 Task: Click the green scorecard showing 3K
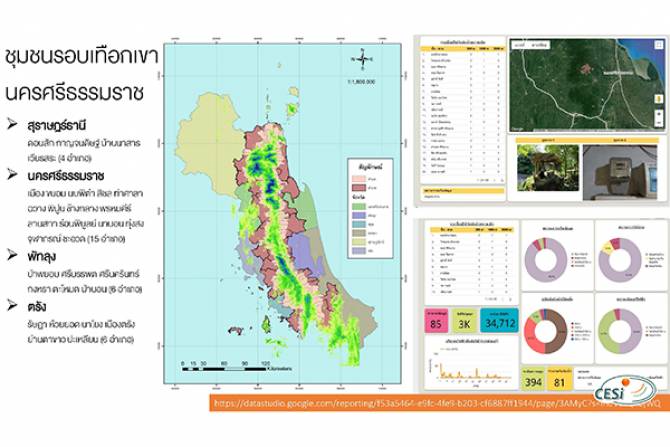(x=465, y=322)
